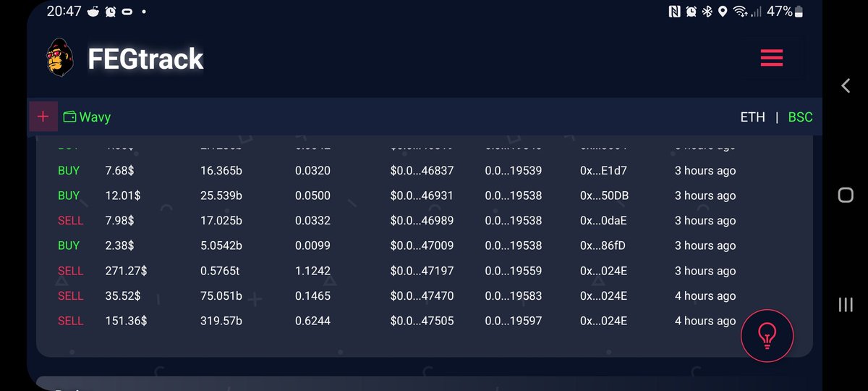868x391 pixels.
Task: Select the SELL label for 271.27$
Action: click(x=71, y=271)
